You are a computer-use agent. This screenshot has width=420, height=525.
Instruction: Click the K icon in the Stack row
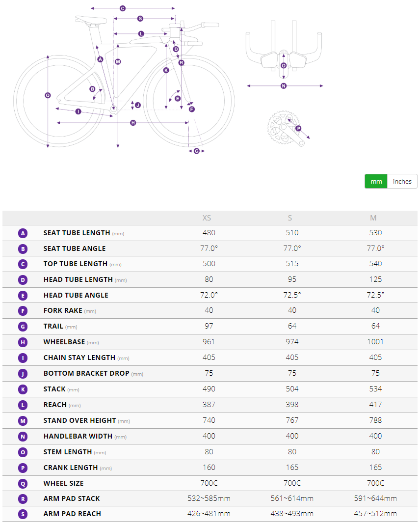click(x=23, y=389)
